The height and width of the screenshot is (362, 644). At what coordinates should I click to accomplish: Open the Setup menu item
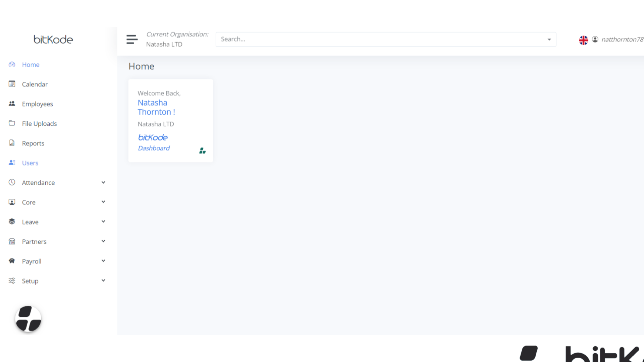(x=30, y=281)
